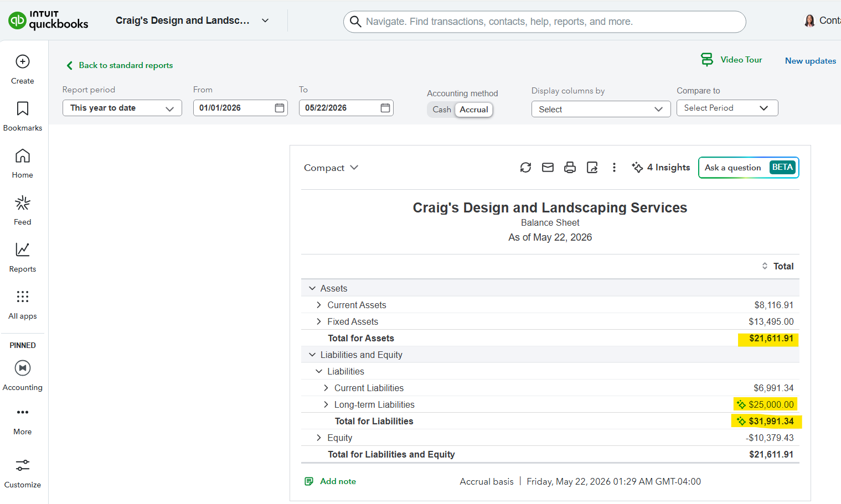Expand Current Liabilities row
The width and height of the screenshot is (841, 504).
pyautogui.click(x=326, y=388)
